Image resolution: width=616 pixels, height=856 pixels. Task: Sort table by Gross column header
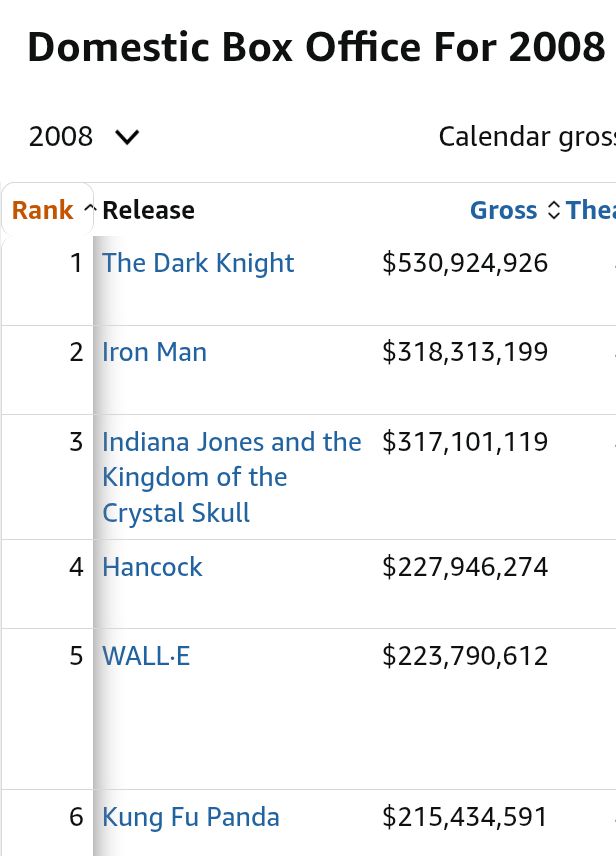(x=504, y=210)
